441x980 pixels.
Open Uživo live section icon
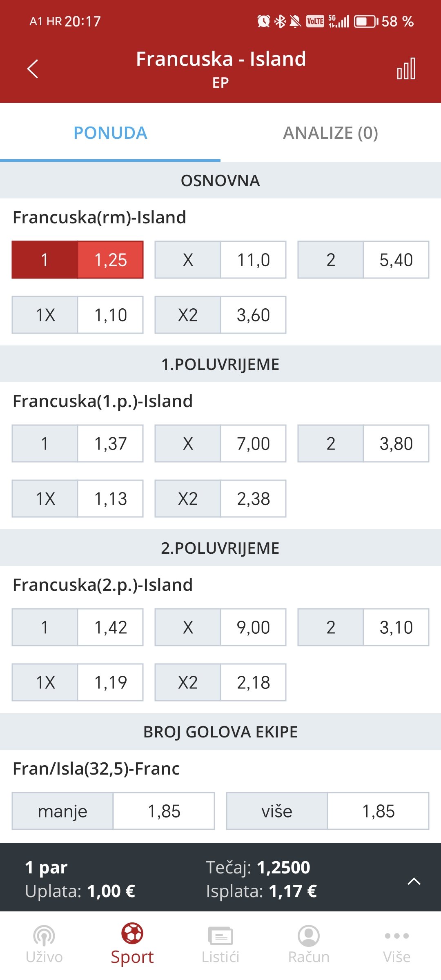click(44, 935)
